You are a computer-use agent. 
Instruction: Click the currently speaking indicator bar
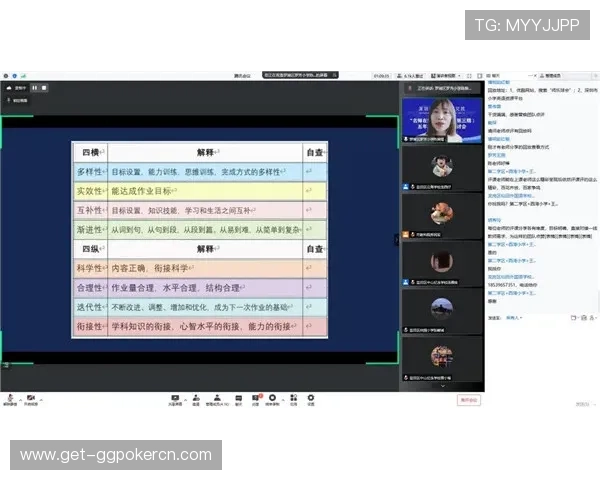point(442,88)
